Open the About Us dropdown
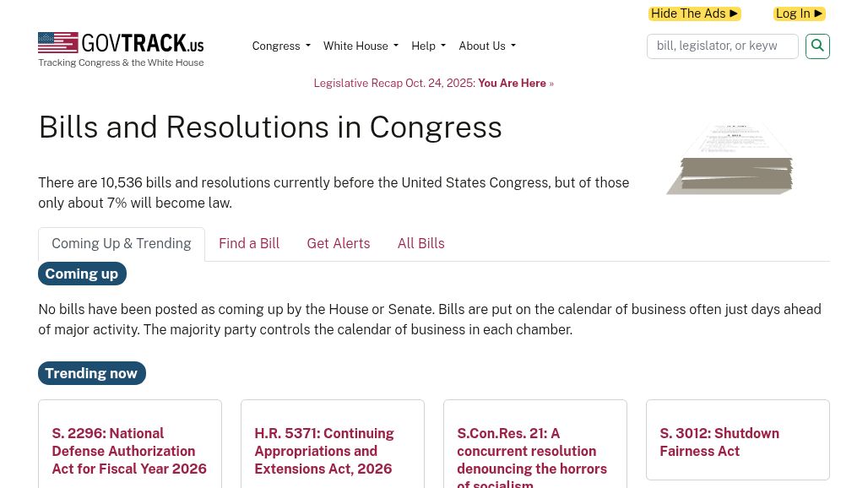This screenshot has height=488, width=868. click(486, 46)
